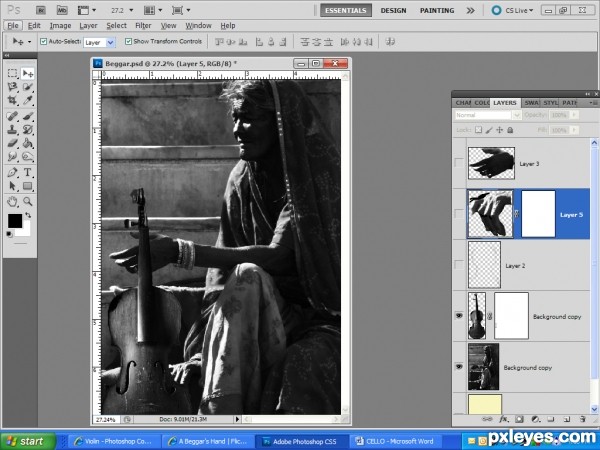Select the Brush tool
Screen dimensions: 600x450
pyautogui.click(x=28, y=116)
